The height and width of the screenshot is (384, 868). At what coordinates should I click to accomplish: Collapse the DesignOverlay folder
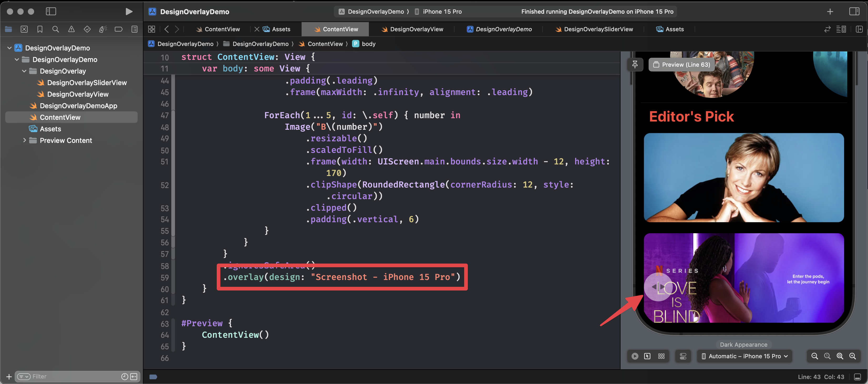(24, 71)
